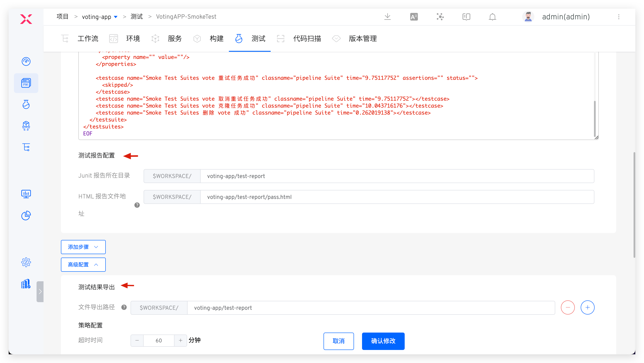Switch to the 工作流 tab
This screenshot has width=644, height=363.
(88, 39)
